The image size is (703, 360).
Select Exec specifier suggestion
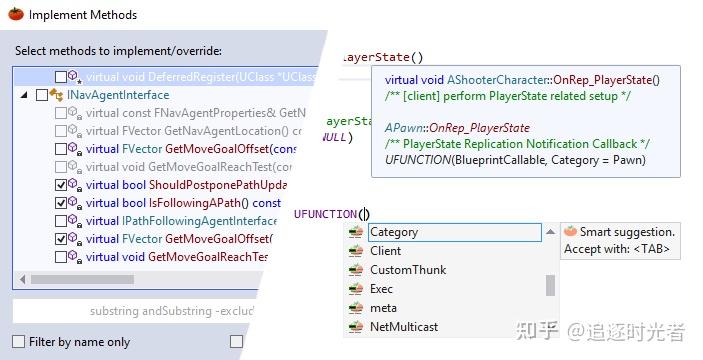381,289
